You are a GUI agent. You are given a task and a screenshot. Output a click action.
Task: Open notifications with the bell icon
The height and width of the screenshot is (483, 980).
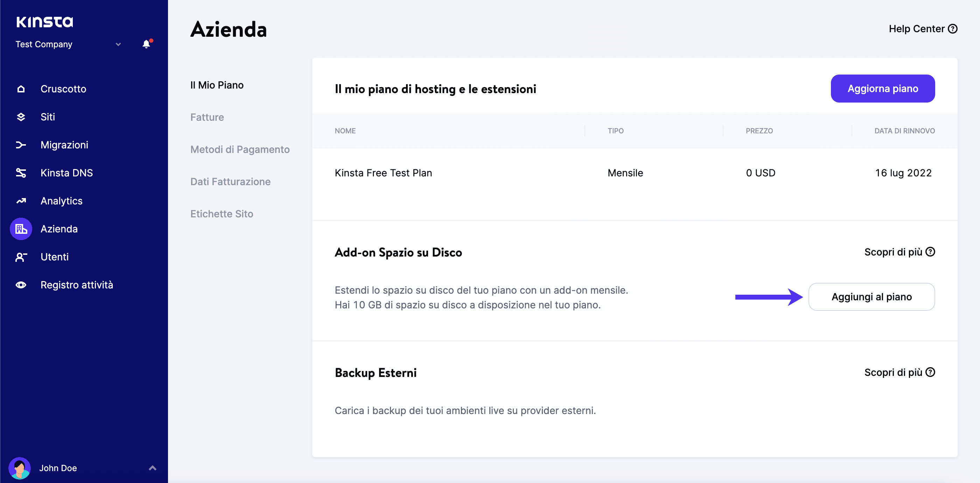[x=146, y=44]
